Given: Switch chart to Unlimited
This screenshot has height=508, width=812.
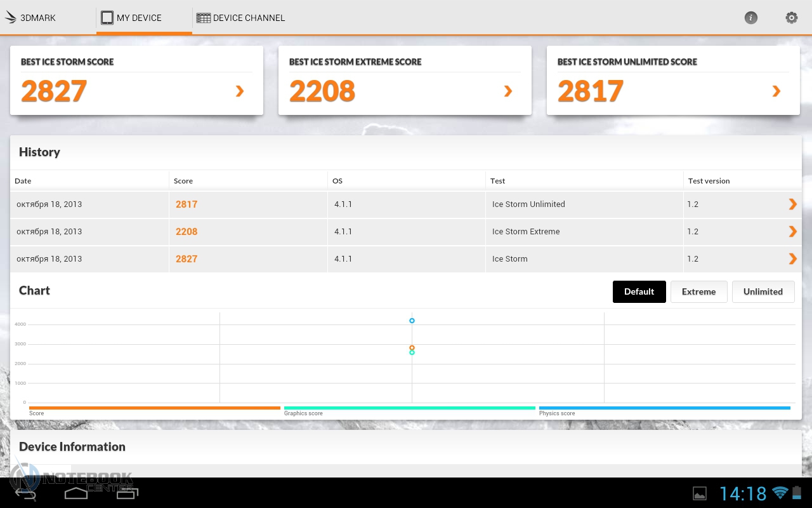Looking at the screenshot, I should 763,291.
